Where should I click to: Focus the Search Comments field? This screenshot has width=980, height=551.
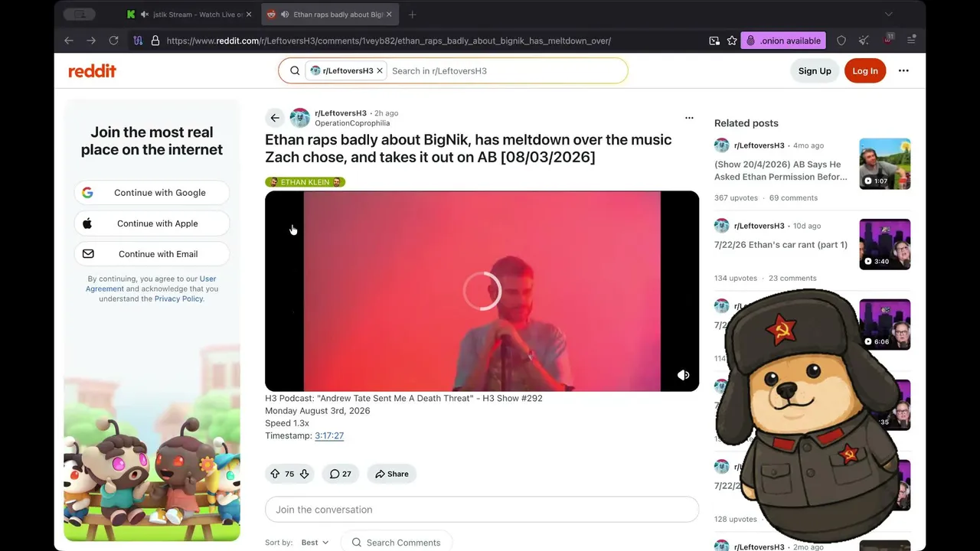396,543
